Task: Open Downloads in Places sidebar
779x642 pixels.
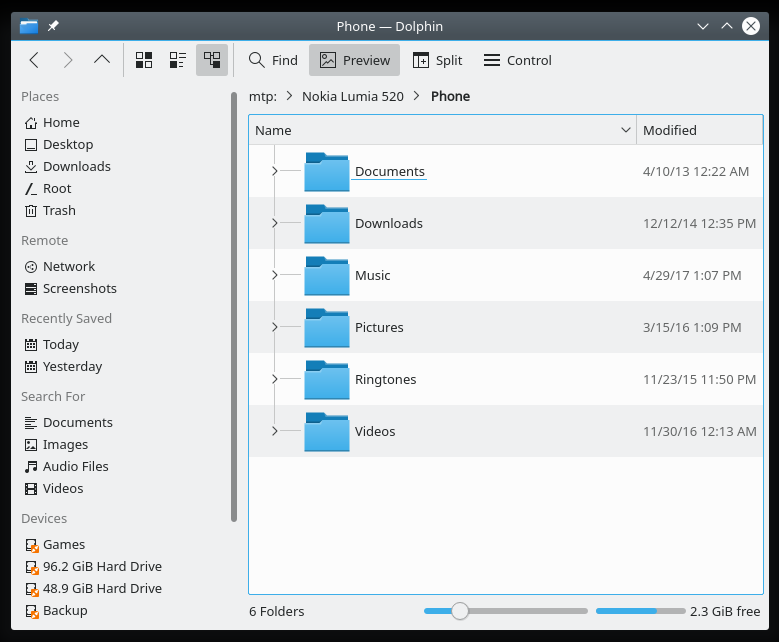Action: [x=76, y=167]
